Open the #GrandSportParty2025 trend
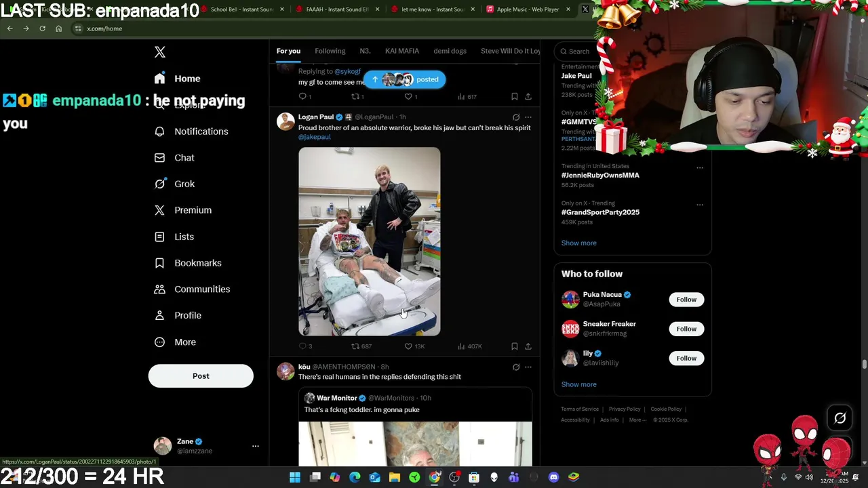 [600, 212]
